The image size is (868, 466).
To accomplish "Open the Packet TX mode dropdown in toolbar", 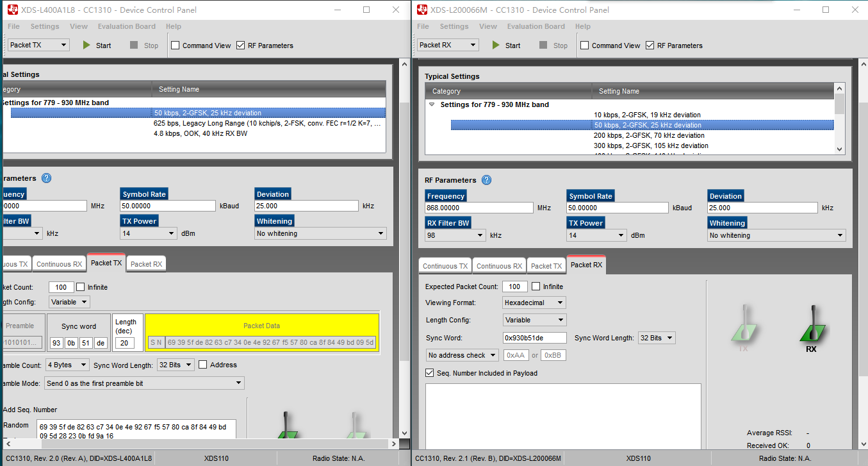I will click(x=38, y=45).
